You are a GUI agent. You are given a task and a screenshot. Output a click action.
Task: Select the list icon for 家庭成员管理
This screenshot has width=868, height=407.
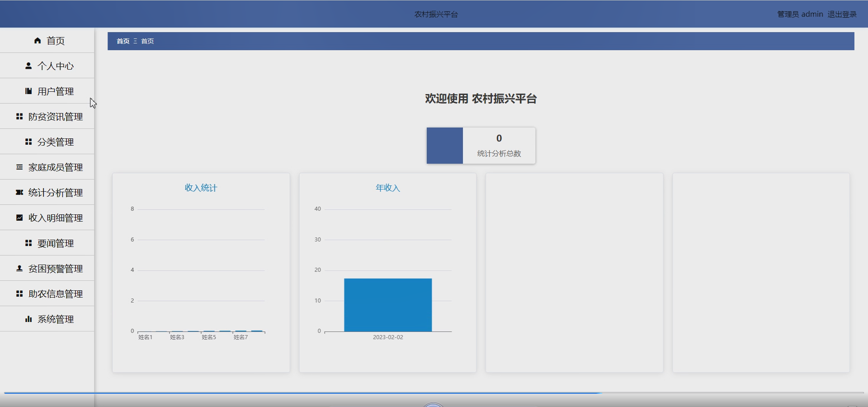19,167
